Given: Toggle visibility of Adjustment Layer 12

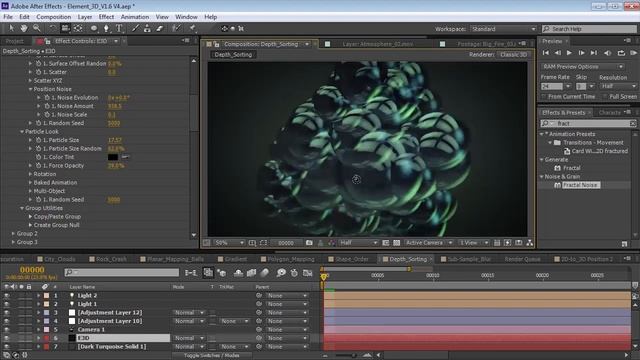Looking at the screenshot, I should point(7,313).
